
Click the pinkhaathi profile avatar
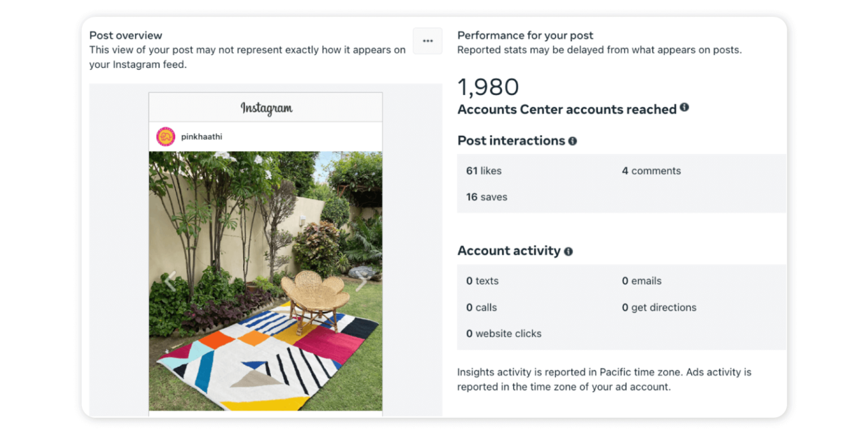(x=164, y=136)
